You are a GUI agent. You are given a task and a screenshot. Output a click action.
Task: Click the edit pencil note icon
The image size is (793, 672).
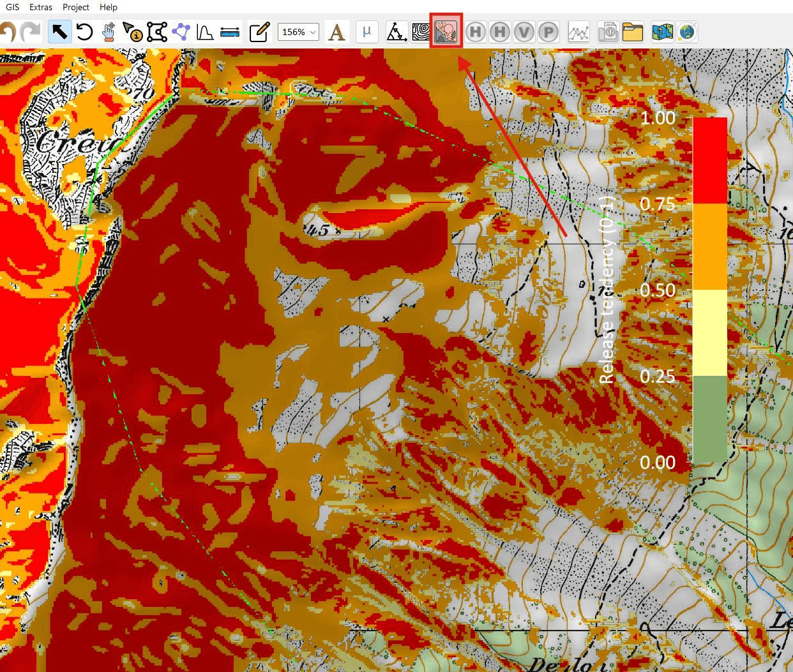(x=259, y=31)
